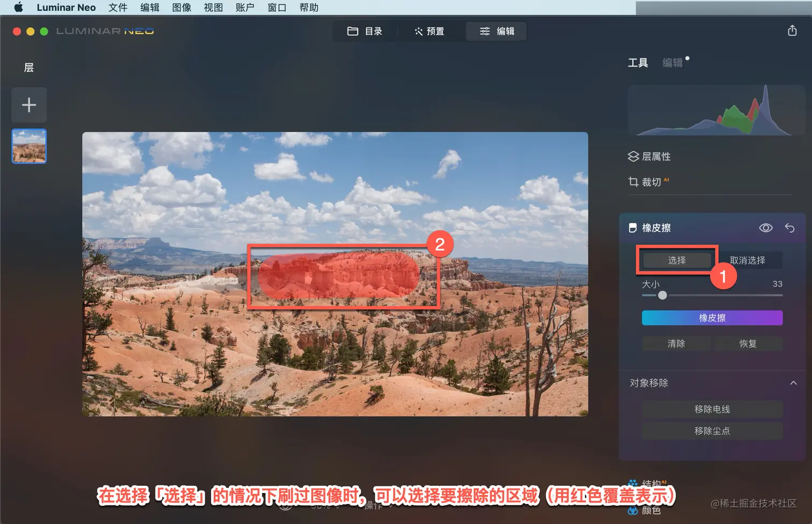Toggle eraser effect visibility eye icon

(766, 228)
